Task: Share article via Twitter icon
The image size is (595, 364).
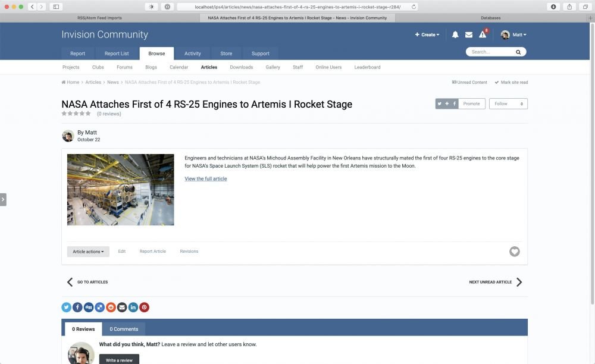Action: click(x=67, y=307)
